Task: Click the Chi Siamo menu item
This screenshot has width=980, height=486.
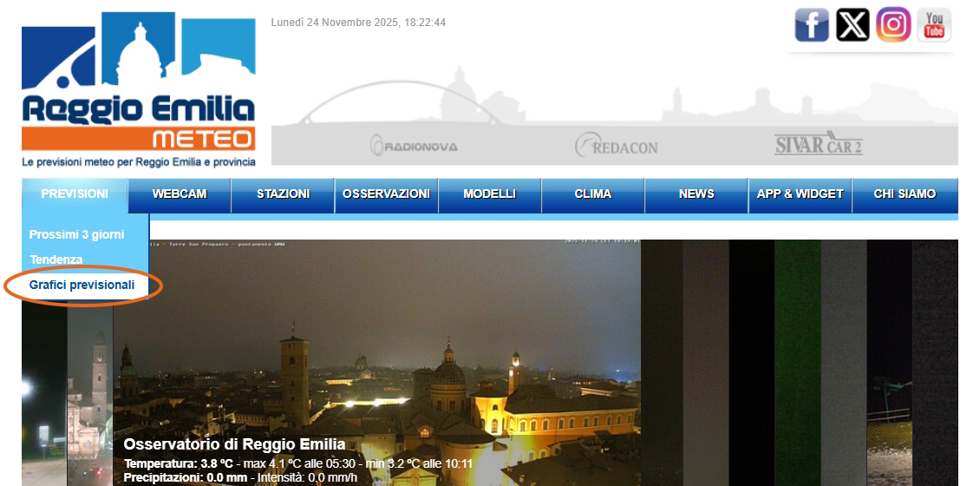Action: tap(905, 194)
